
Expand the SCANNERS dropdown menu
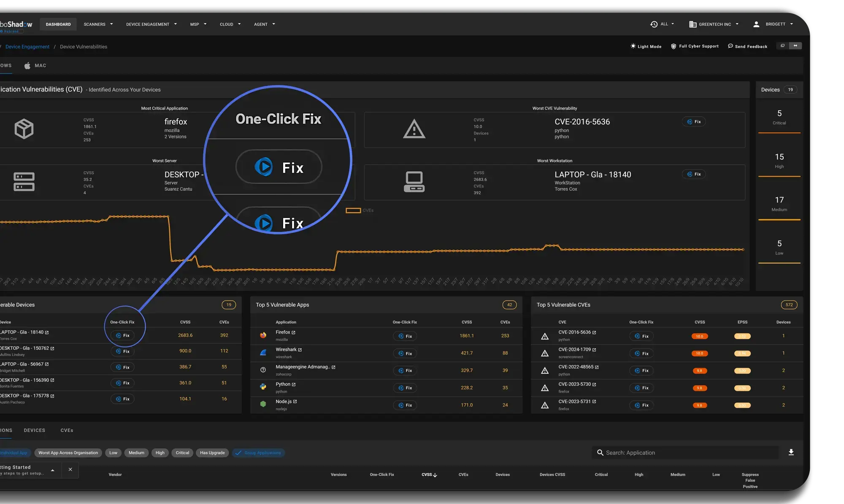tap(98, 24)
